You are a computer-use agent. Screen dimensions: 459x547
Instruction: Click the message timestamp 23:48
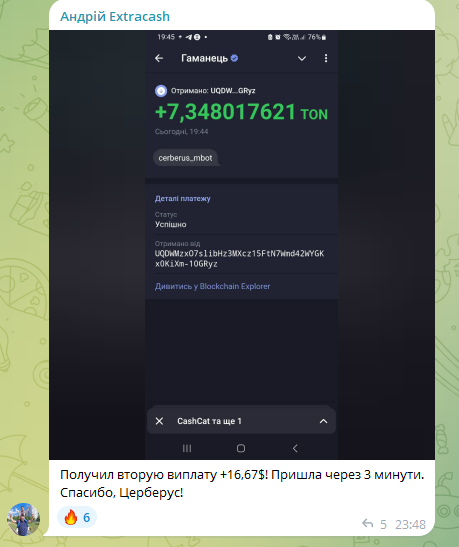tap(410, 524)
